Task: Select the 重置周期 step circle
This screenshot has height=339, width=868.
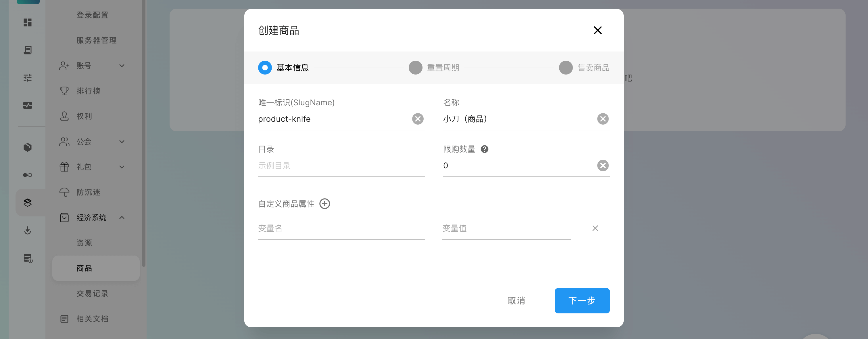Action: coord(415,68)
